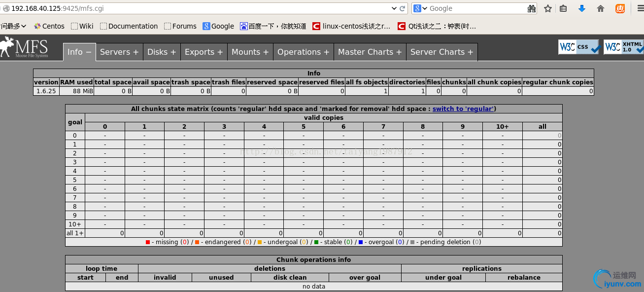Open the Forums bookmark
This screenshot has width=644, height=292.
pyautogui.click(x=180, y=26)
